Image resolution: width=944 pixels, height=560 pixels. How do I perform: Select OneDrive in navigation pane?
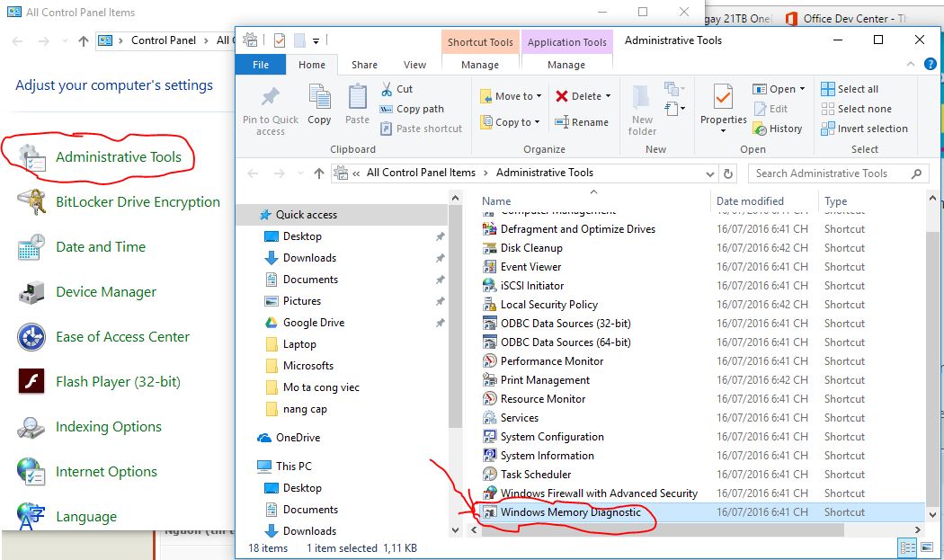coord(298,438)
